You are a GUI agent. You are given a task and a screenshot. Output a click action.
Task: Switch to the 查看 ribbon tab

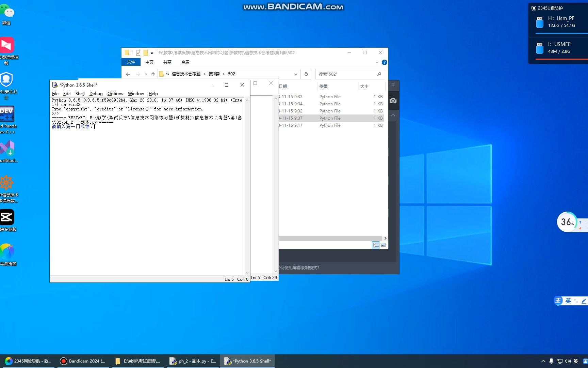pyautogui.click(x=185, y=62)
